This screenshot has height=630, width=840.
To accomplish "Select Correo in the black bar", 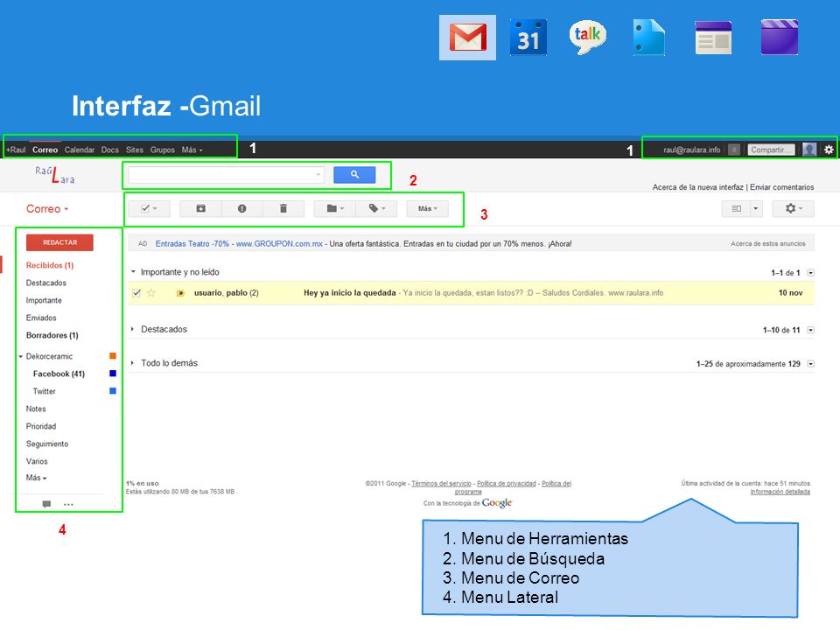I will (45, 150).
